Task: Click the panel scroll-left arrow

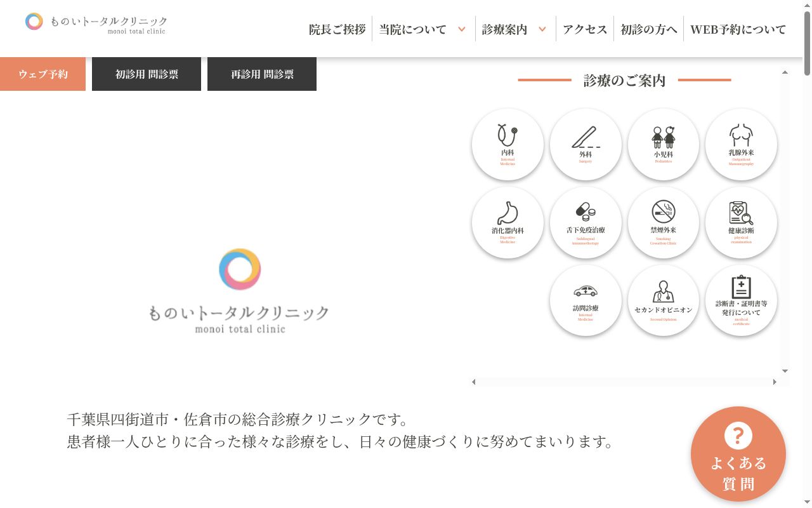Action: click(x=474, y=382)
